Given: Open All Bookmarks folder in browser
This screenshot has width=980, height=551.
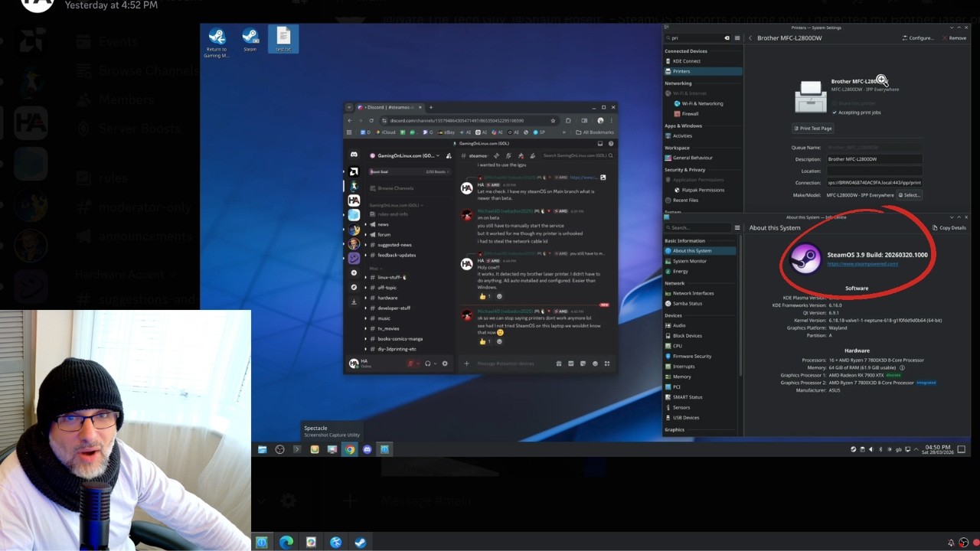Looking at the screenshot, I should [594, 132].
